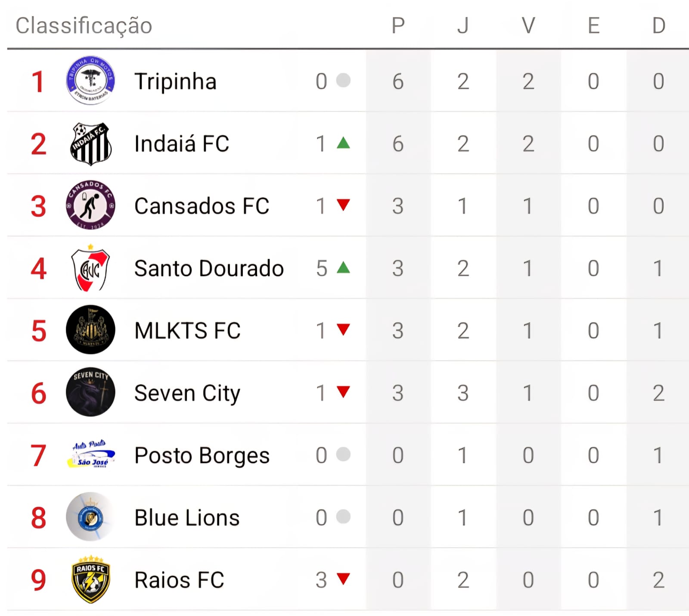Viewport: 689px width, 616px height.
Task: Select the Seven City dragon badge
Action: click(x=90, y=392)
